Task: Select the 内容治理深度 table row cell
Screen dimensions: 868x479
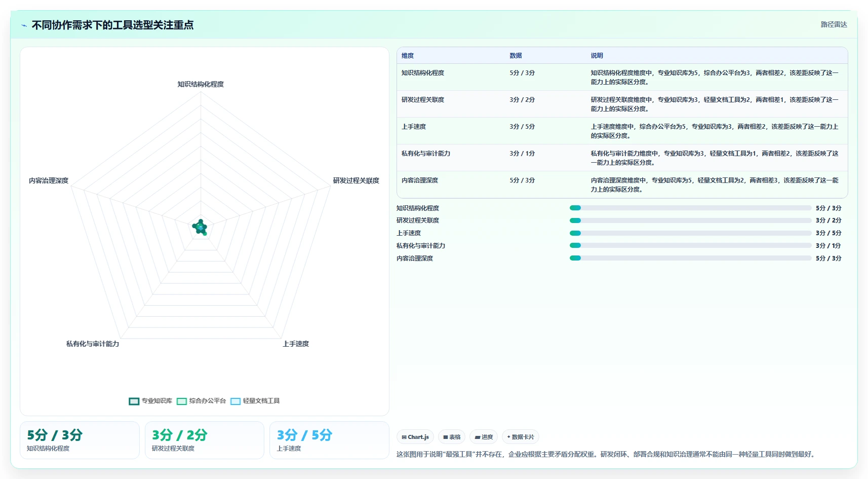Action: click(x=420, y=180)
